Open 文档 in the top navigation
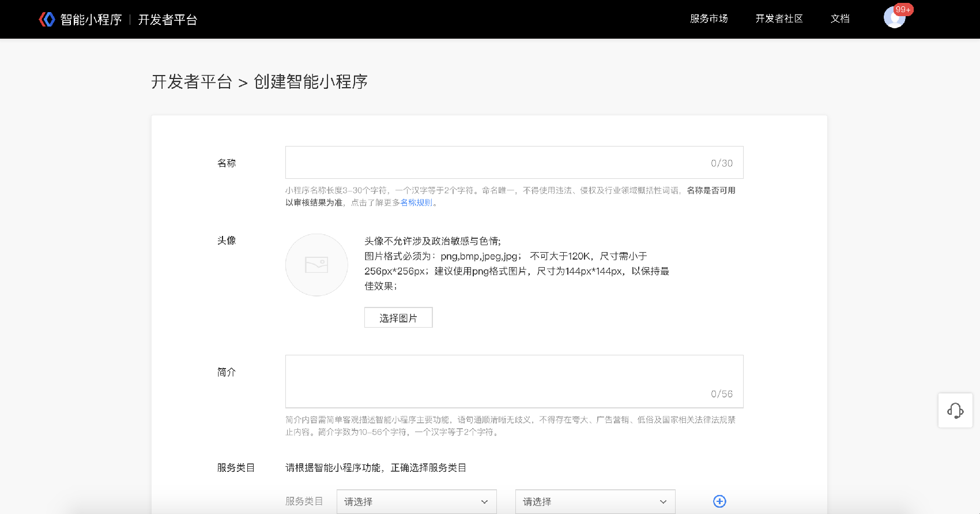 pyautogui.click(x=840, y=19)
